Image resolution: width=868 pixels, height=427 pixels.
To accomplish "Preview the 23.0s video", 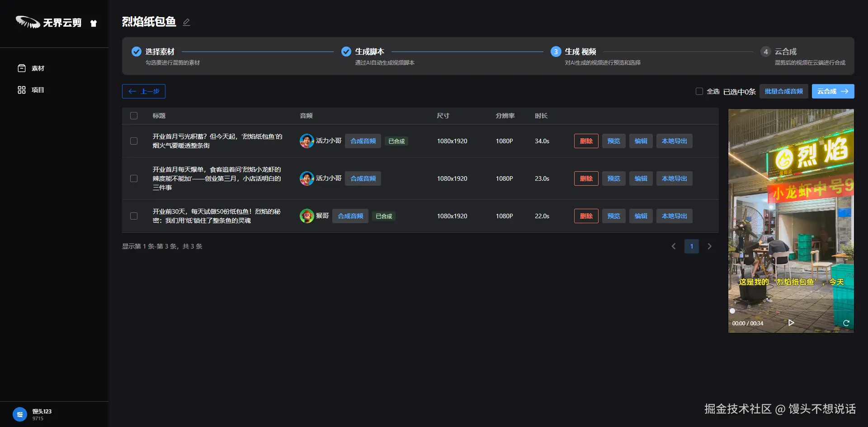I will [x=614, y=178].
